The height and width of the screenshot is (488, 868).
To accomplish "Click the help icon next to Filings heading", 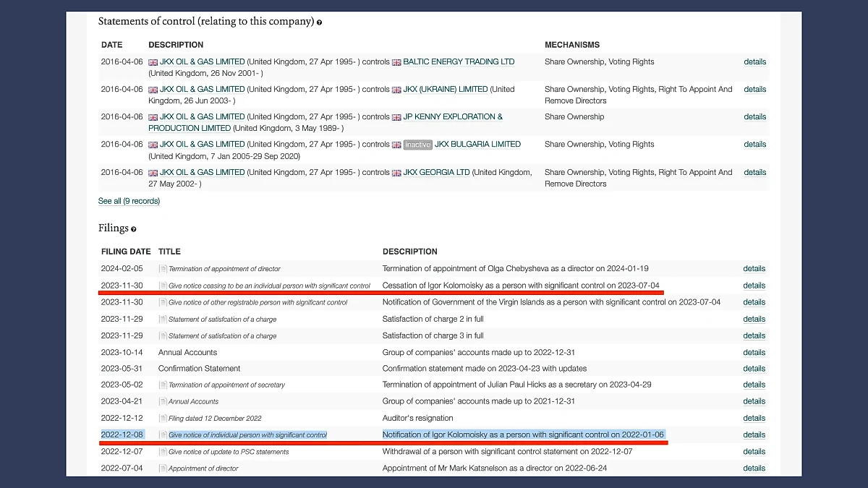I will coord(134,229).
